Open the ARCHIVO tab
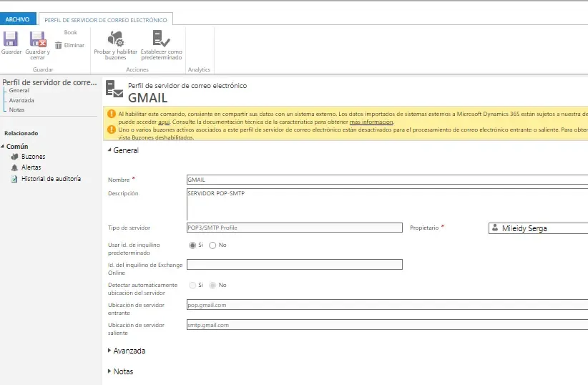This screenshot has height=385, width=588. [18, 19]
